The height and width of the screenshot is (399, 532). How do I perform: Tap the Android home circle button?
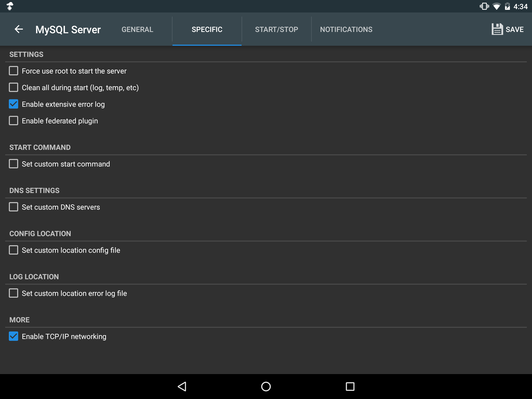point(266,387)
